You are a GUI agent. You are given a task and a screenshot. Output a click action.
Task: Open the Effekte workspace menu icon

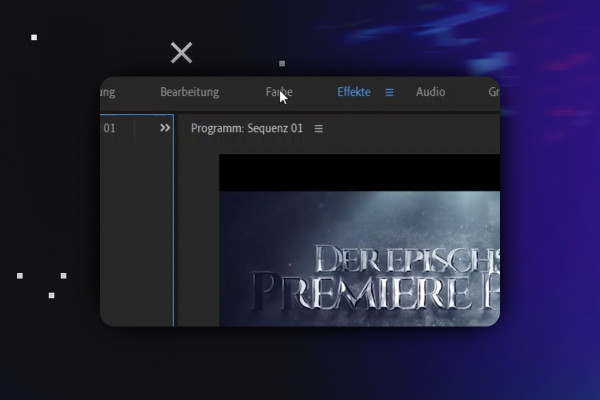pyautogui.click(x=389, y=92)
